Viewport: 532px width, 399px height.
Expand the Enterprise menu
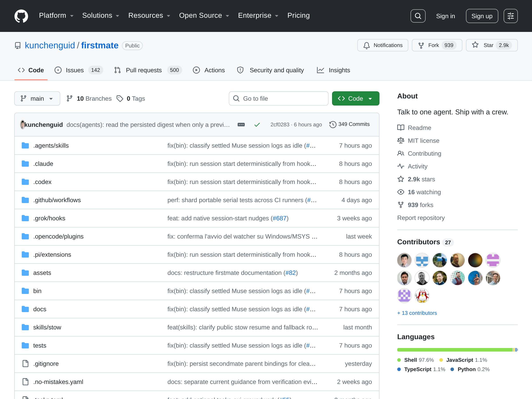click(258, 16)
